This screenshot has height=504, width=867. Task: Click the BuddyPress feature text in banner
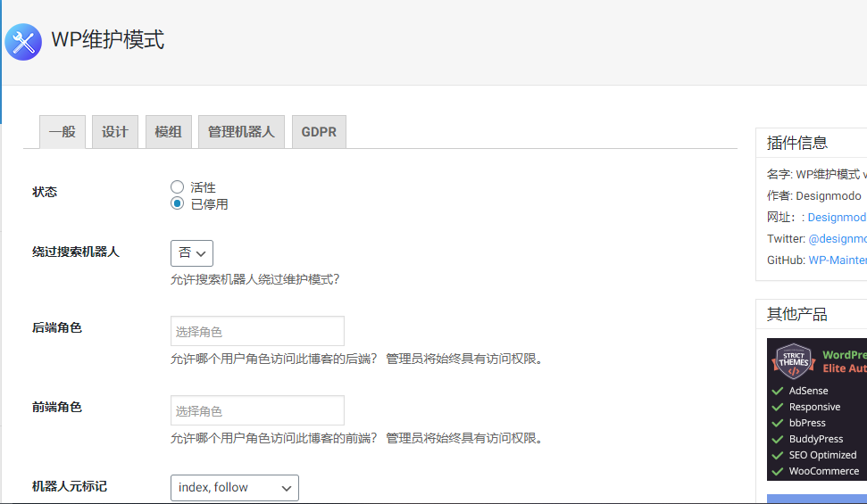tap(816, 439)
